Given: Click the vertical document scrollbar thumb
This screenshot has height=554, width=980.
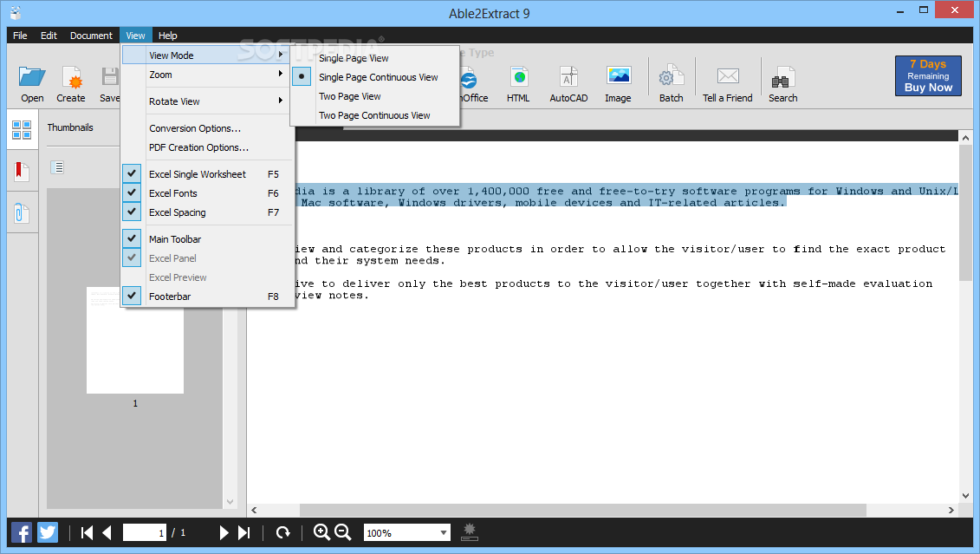Looking at the screenshot, I should click(x=965, y=212).
